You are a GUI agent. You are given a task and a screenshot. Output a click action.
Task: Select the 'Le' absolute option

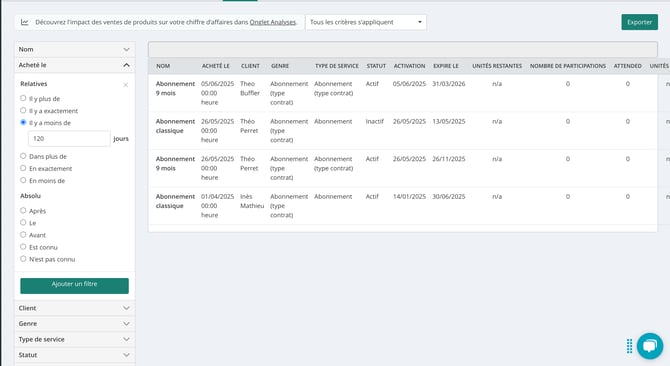(23, 222)
